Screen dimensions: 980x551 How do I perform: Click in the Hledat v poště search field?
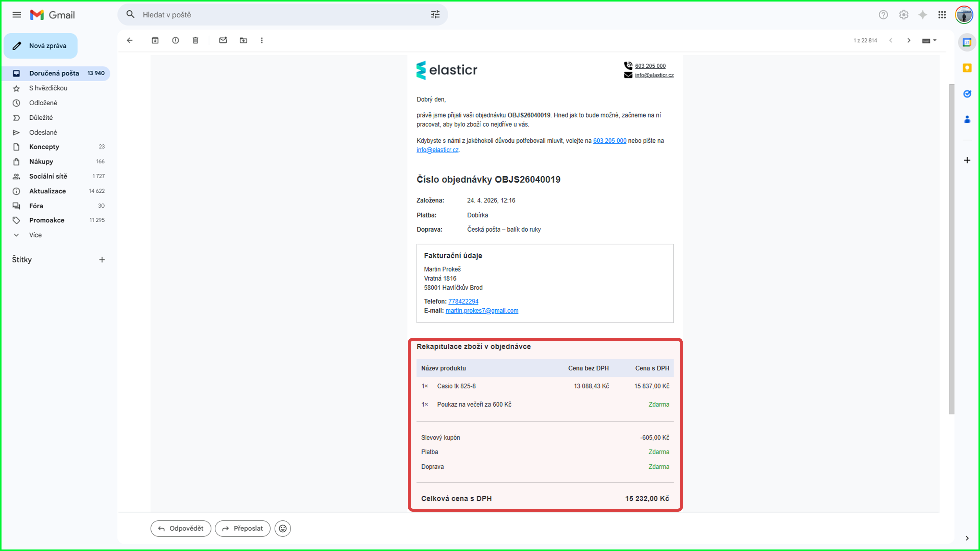(281, 15)
